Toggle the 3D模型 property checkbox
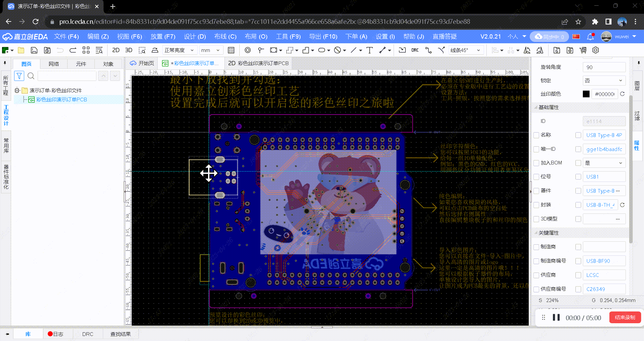The width and height of the screenshot is (644, 341). click(x=536, y=219)
